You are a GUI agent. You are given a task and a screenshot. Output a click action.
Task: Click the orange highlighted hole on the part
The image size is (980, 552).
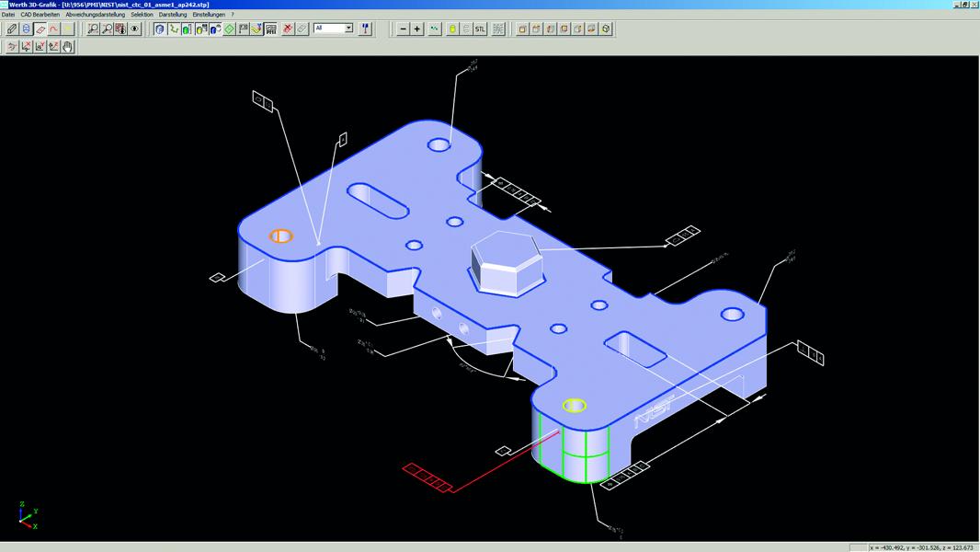pos(280,236)
